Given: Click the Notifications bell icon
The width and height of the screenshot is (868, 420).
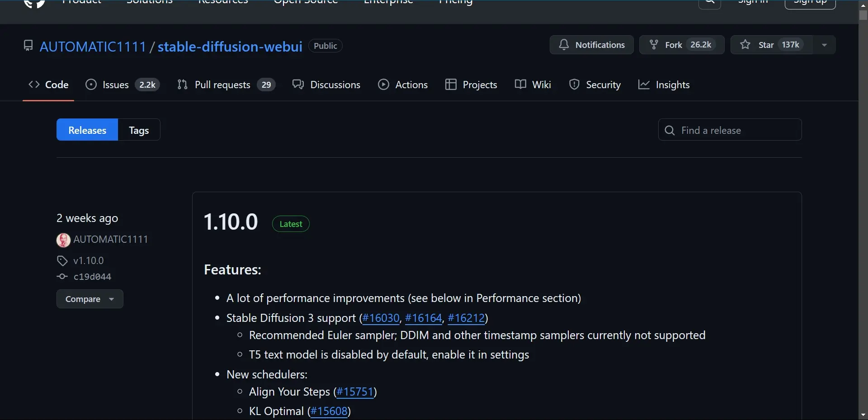Looking at the screenshot, I should click(564, 45).
